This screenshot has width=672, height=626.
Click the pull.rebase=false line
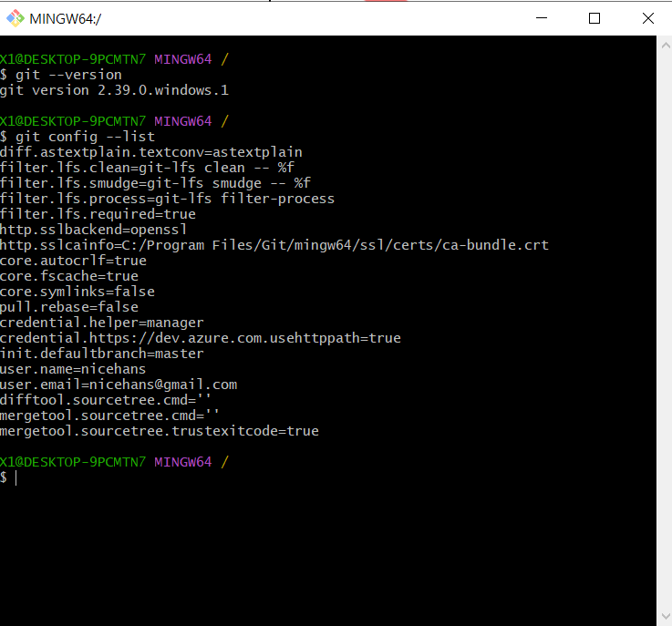click(69, 307)
